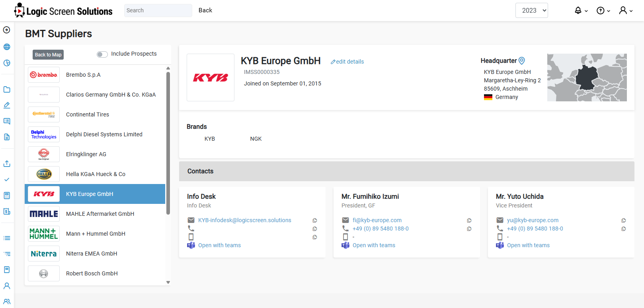This screenshot has height=308, width=644.
Task: Select Robert Bosch GmbH supplier
Action: point(95,273)
